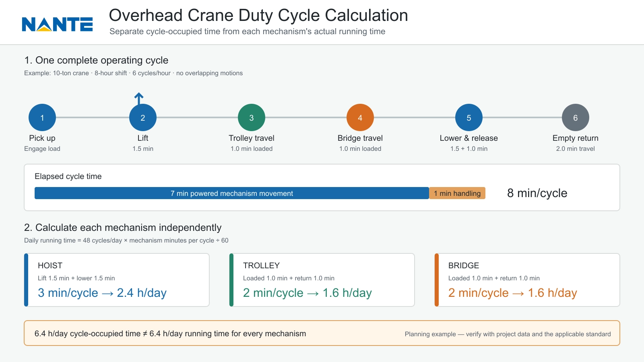Screen dimensions: 644x362
Task: Click the '1.0 min loaded' caption under Trolley travel
Action: 252,149
